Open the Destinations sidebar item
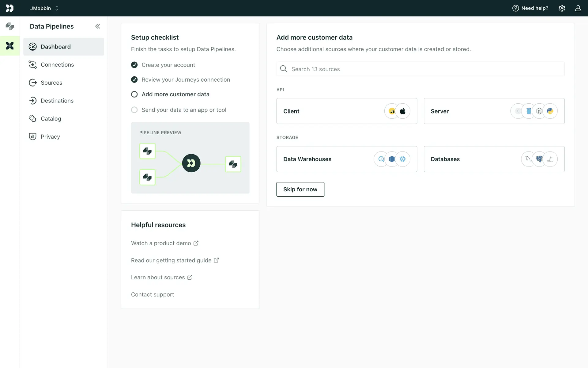The image size is (588, 368). pyautogui.click(x=57, y=101)
